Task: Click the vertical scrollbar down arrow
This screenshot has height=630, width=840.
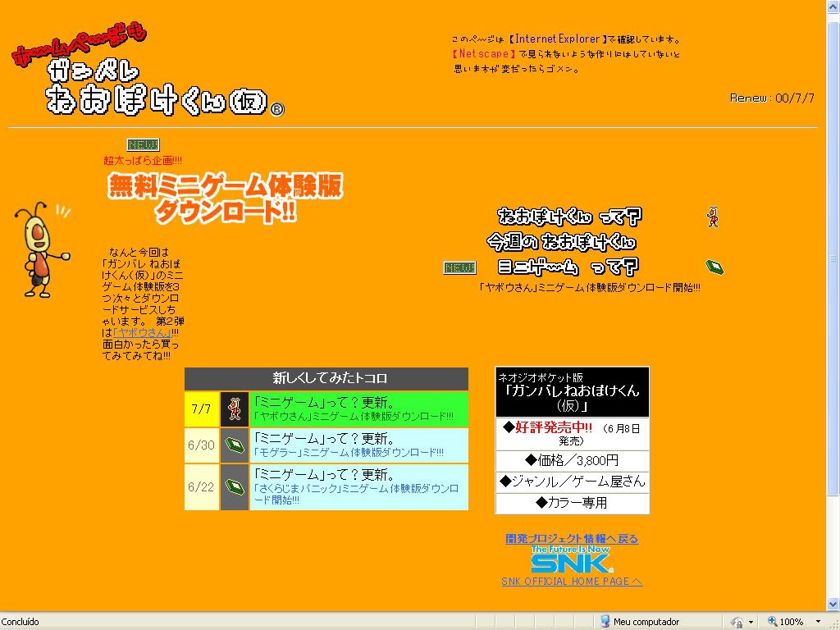Action: tap(833, 605)
